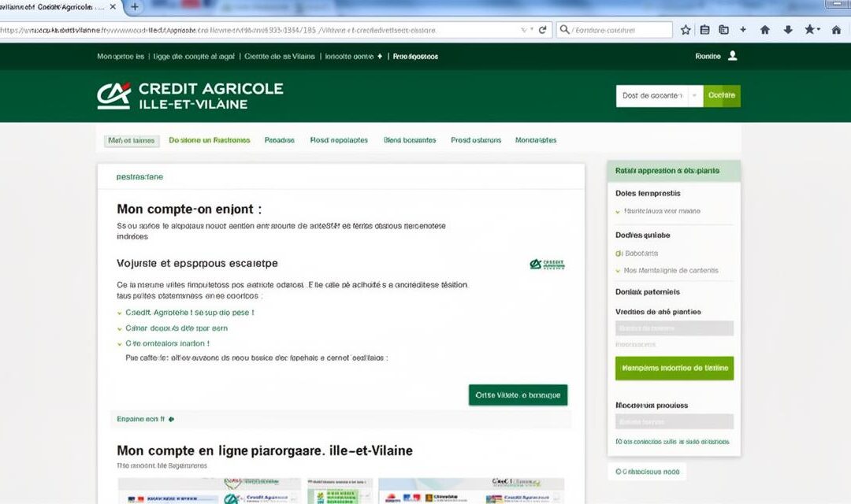851x504 pixels.
Task: Click the green Oochare button
Action: (x=722, y=96)
